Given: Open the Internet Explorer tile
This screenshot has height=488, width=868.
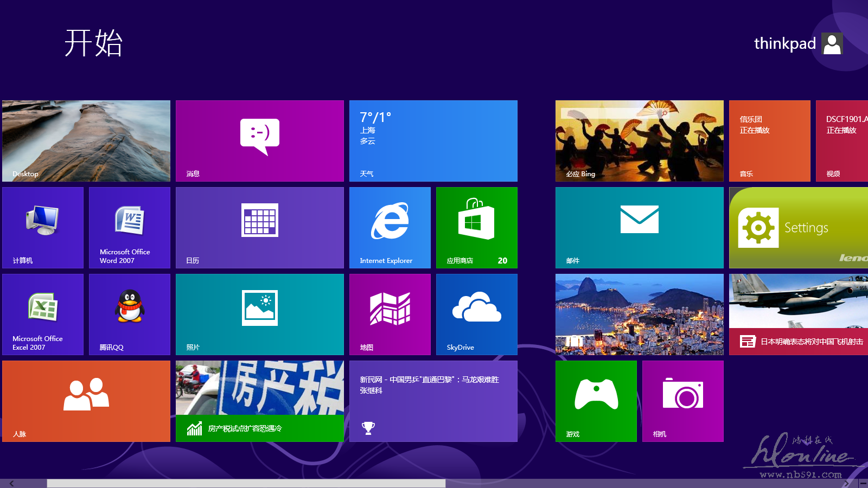Looking at the screenshot, I should (x=390, y=227).
